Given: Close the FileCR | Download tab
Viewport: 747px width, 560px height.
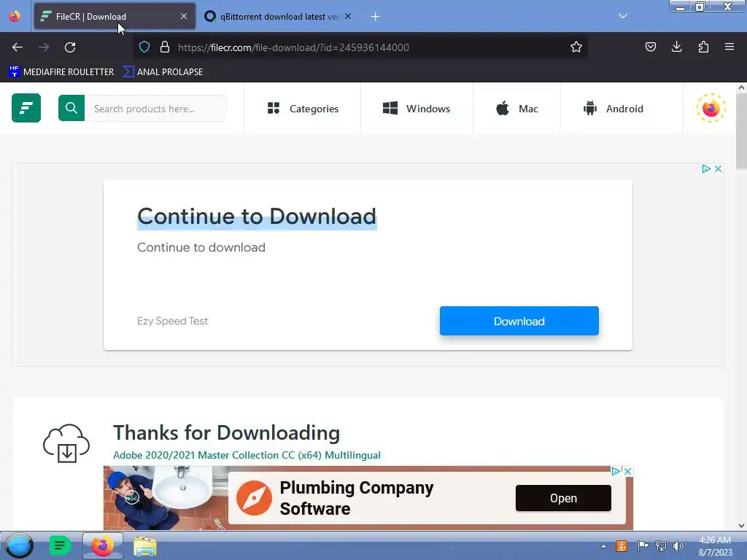Looking at the screenshot, I should 184,16.
